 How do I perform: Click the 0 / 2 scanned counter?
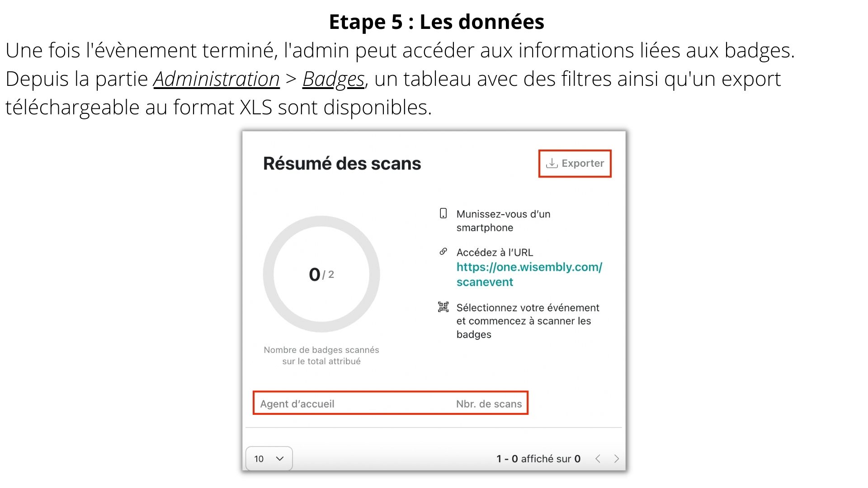coord(321,274)
